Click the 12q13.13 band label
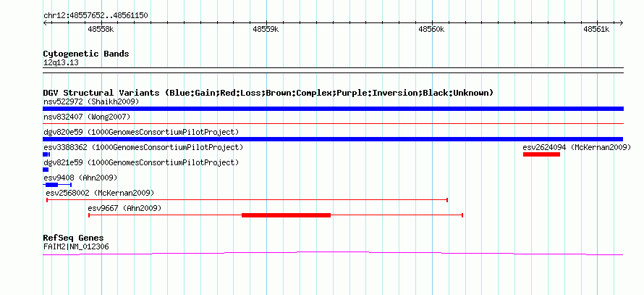Viewport: 644px width, 295px height. [x=61, y=63]
